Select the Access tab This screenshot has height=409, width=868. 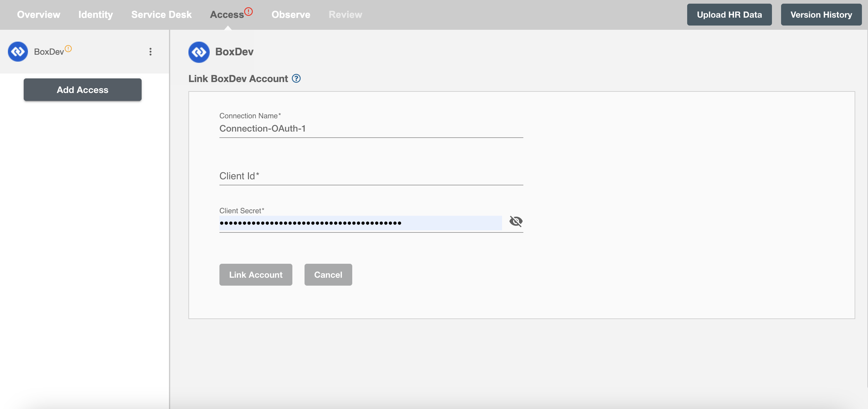click(x=227, y=15)
